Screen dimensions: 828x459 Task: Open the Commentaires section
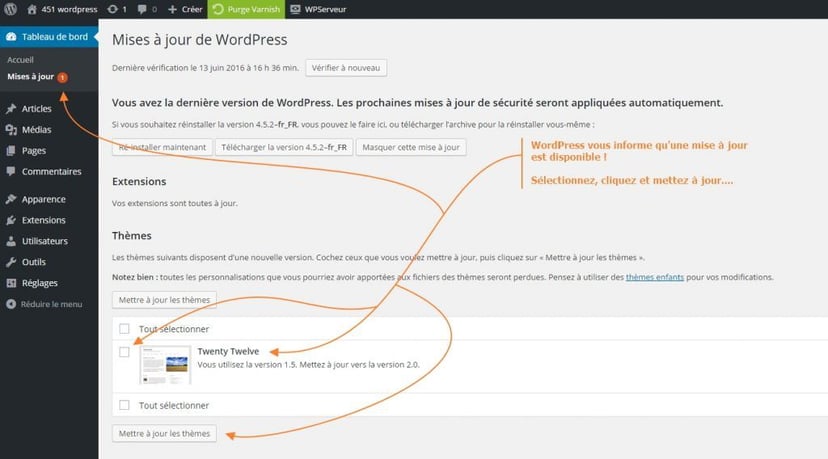click(50, 172)
